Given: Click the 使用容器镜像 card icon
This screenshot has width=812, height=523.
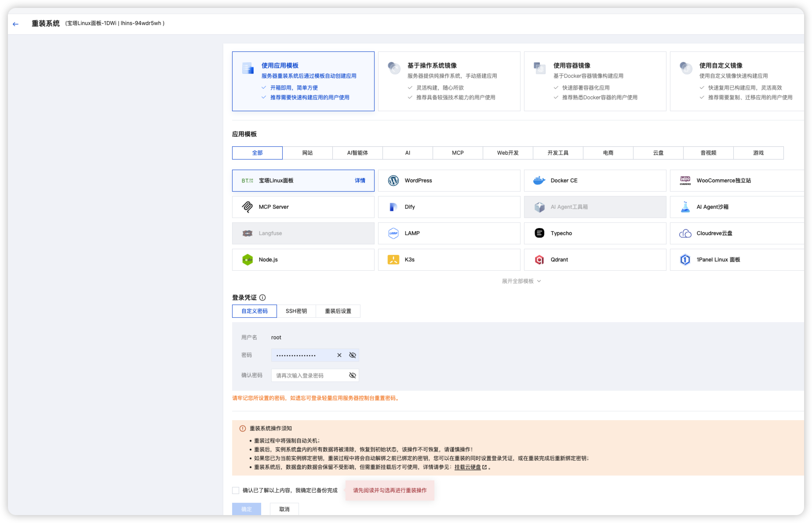Looking at the screenshot, I should pos(539,68).
